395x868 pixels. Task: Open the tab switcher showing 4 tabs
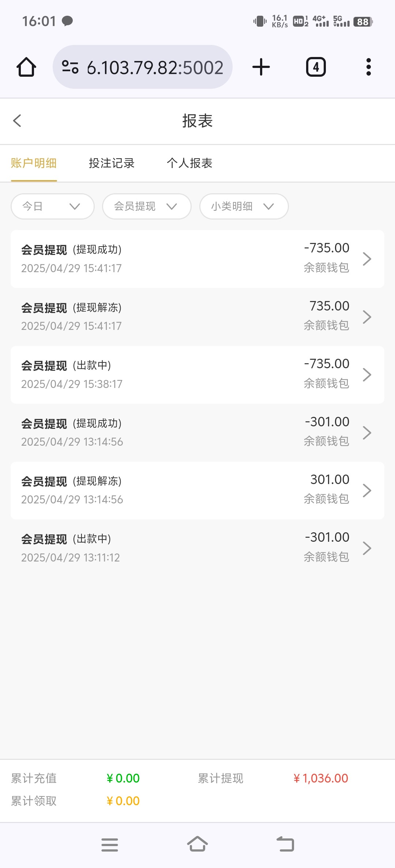click(316, 67)
